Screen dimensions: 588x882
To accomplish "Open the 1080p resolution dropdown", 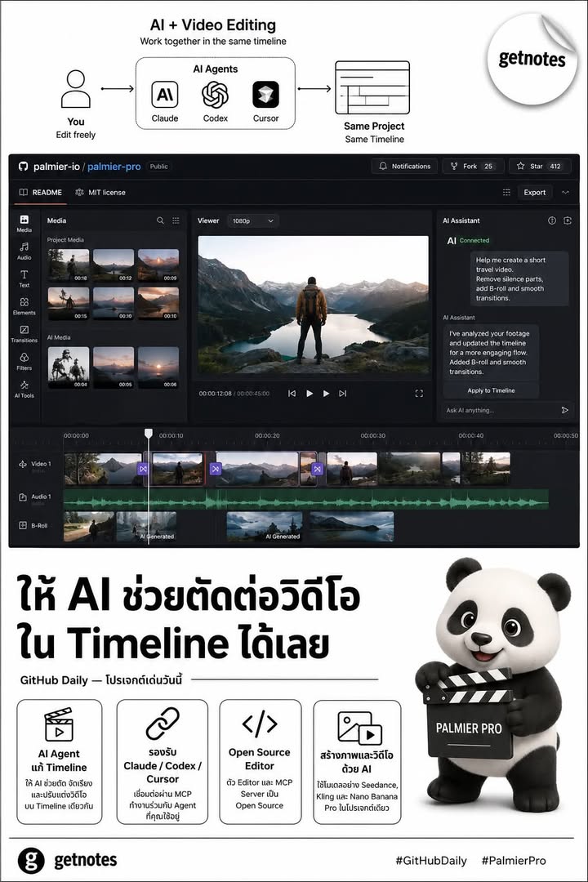I will [x=253, y=221].
